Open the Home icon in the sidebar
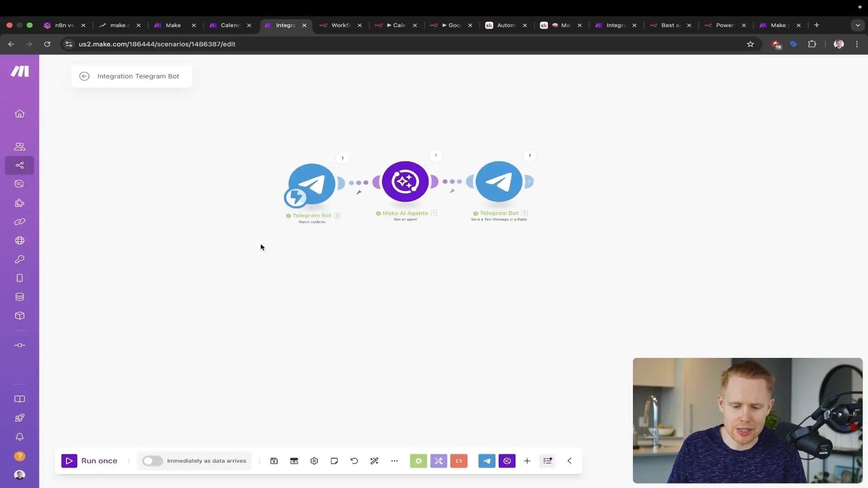The image size is (868, 488). pyautogui.click(x=19, y=114)
